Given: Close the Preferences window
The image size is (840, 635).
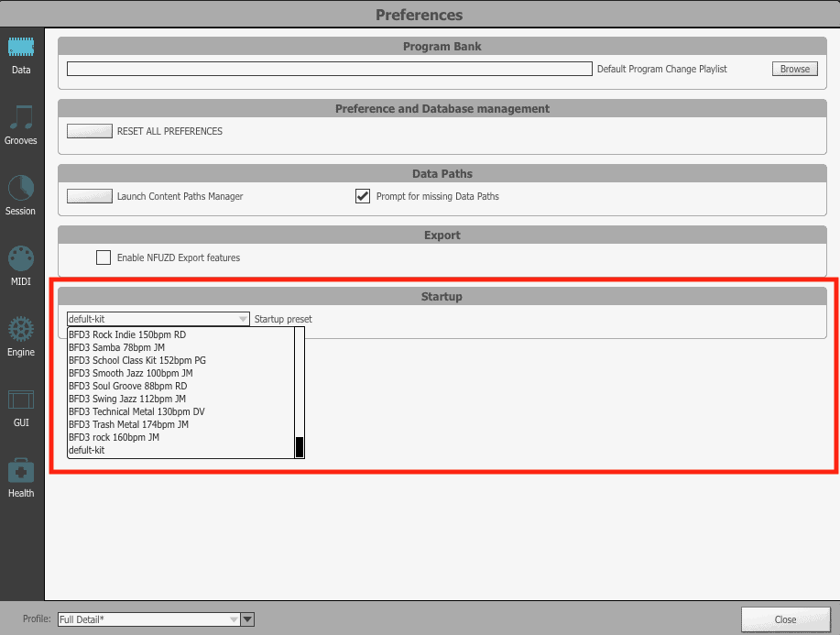Looking at the screenshot, I should pyautogui.click(x=785, y=619).
